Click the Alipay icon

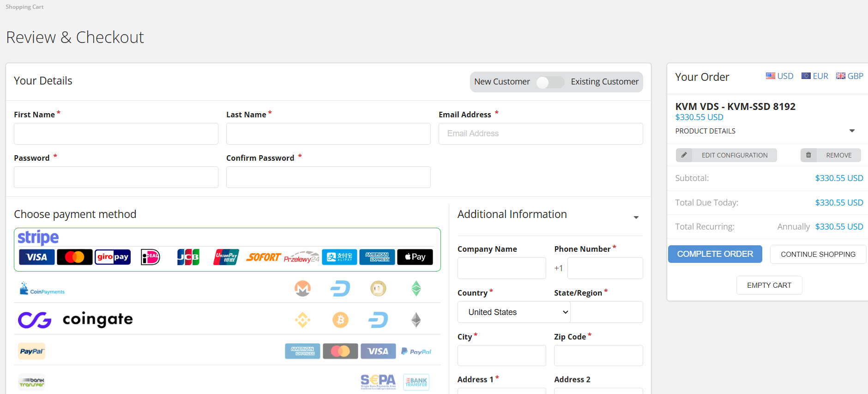pos(339,257)
